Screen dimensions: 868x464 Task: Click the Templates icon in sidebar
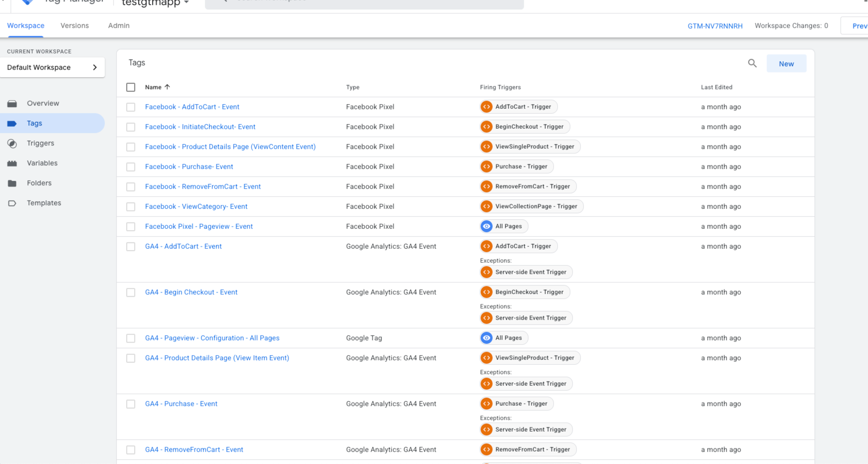pyautogui.click(x=12, y=203)
